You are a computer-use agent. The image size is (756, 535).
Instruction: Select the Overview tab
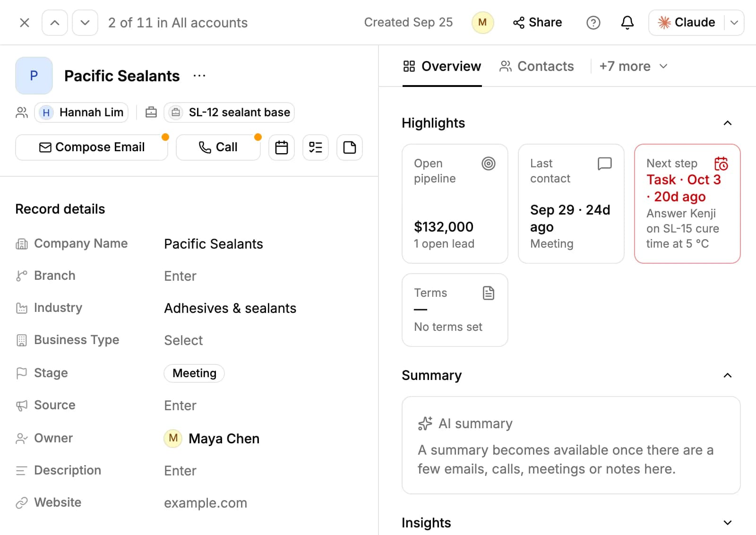[442, 66]
